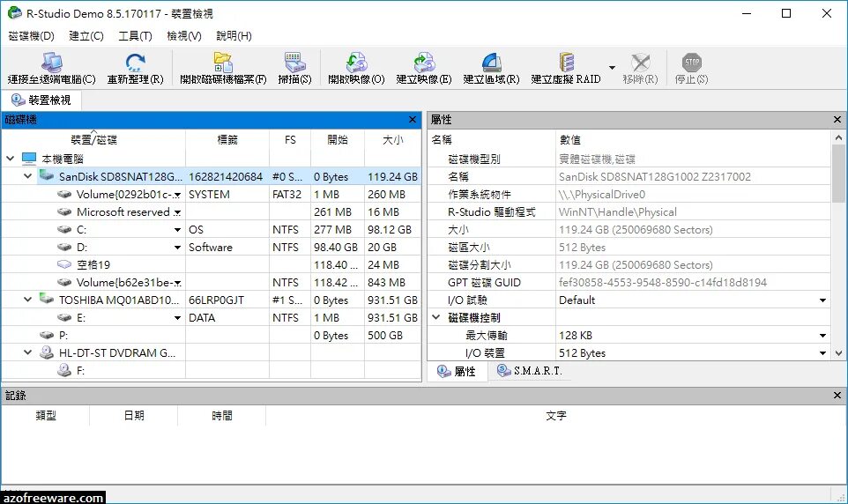Click the 空格19 unallocated space icon
Image resolution: width=848 pixels, height=504 pixels.
[64, 264]
